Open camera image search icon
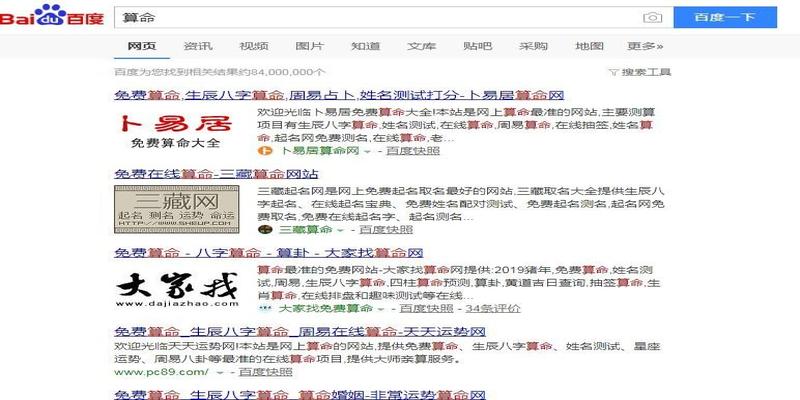Image resolution: width=800 pixels, height=400 pixels. [x=652, y=18]
